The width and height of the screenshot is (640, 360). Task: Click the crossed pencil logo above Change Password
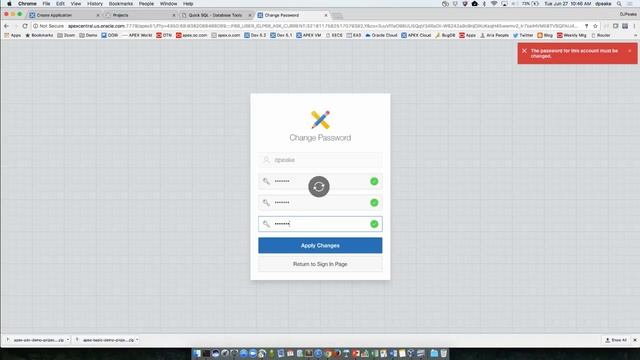pos(320,120)
